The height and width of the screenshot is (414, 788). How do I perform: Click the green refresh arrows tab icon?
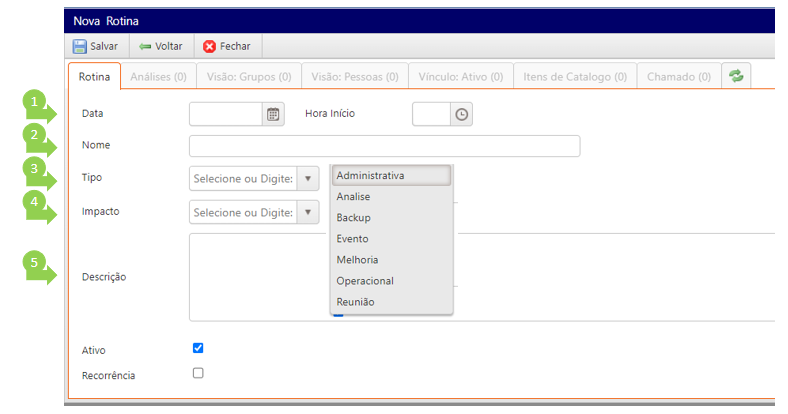pos(736,76)
